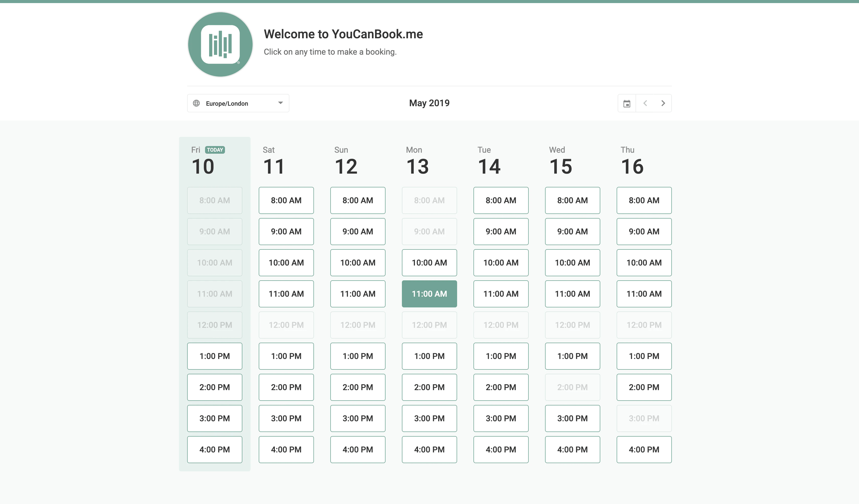Select 9:00 AM on Tuesday 14

coord(501,231)
